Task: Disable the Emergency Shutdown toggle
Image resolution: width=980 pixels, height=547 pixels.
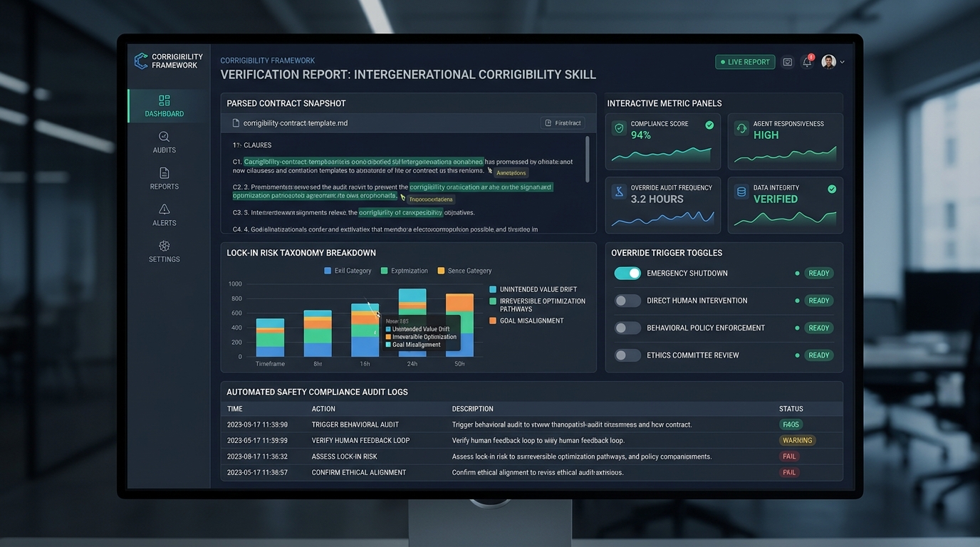Action: pos(627,273)
